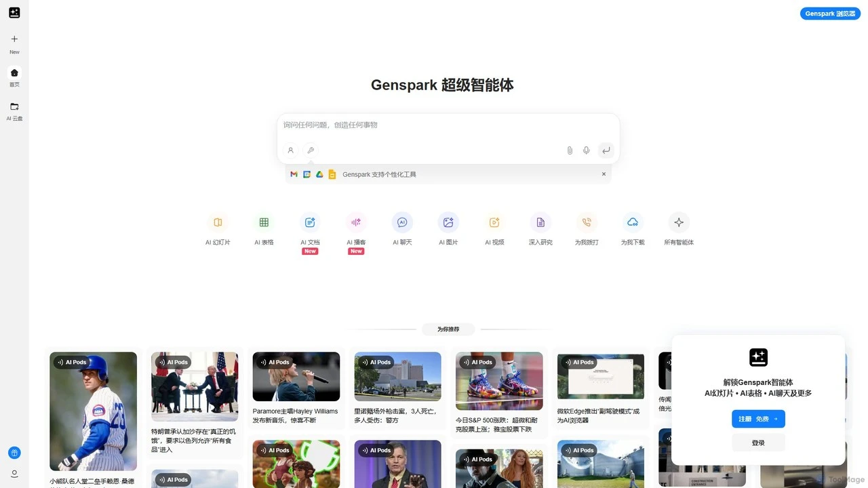Click the Gmail icon in tools bar

coord(294,174)
